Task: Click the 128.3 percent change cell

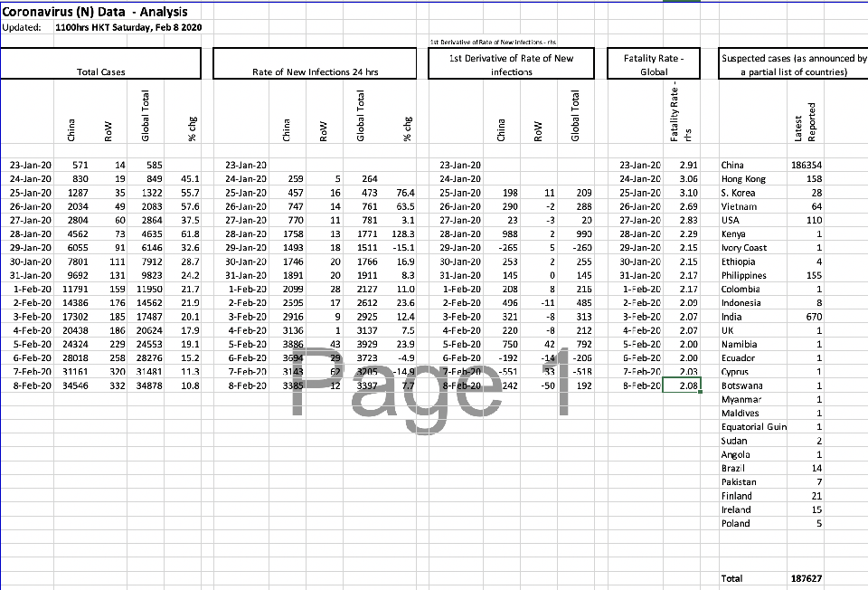Action: pos(401,234)
